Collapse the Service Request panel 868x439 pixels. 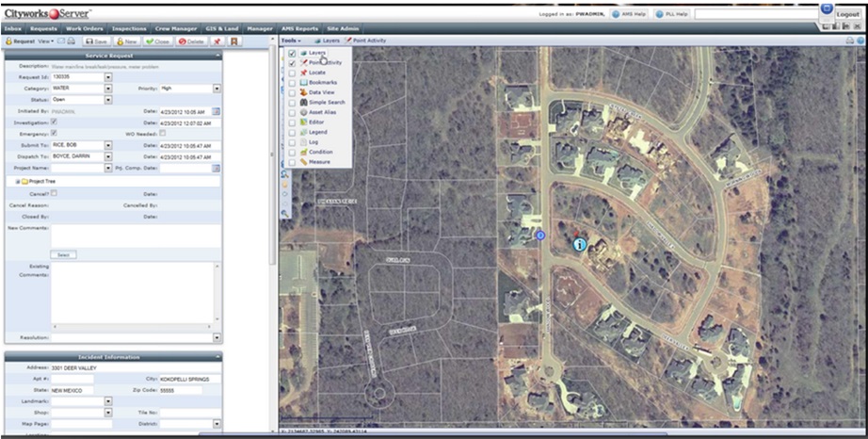pos(217,56)
